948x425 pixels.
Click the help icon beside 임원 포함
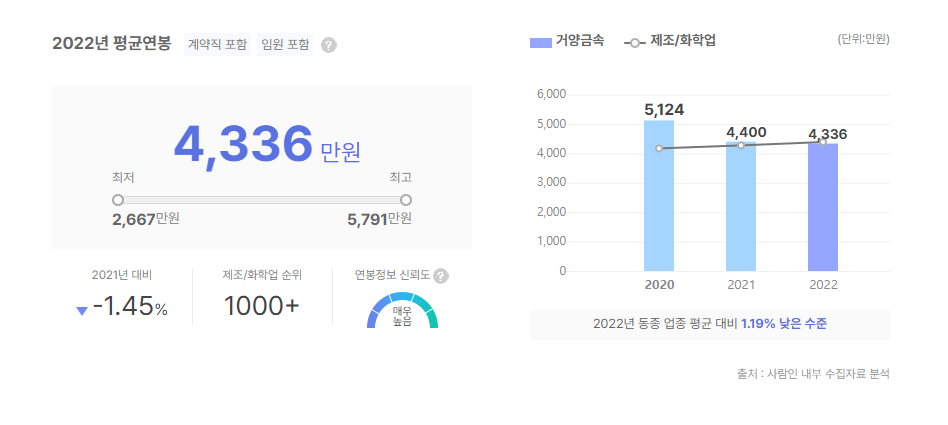(x=328, y=45)
